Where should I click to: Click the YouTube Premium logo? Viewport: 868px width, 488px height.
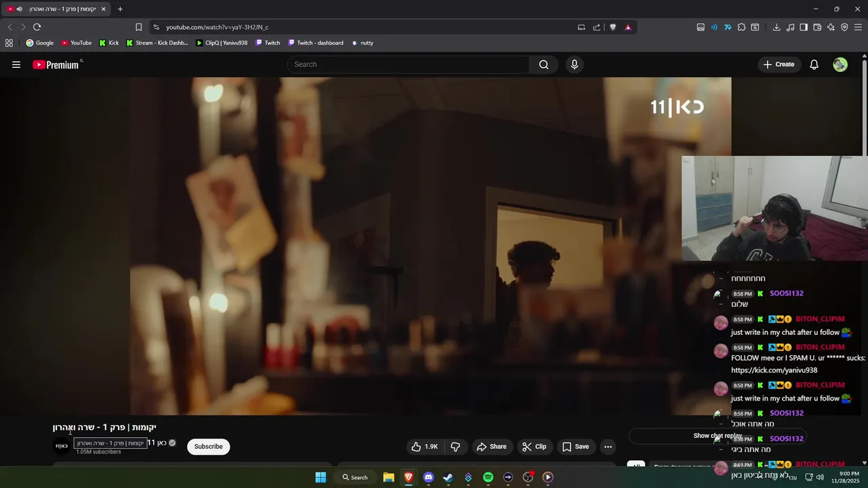point(57,64)
